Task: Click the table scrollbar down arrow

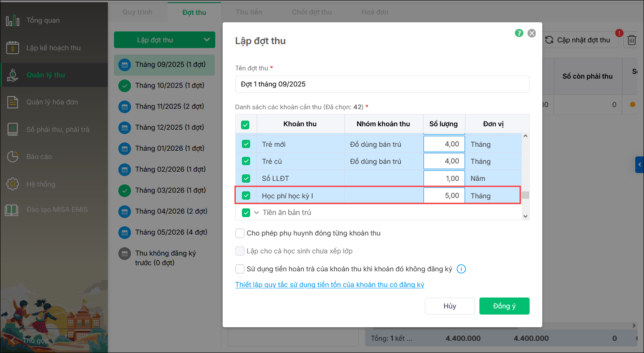Action: (x=525, y=216)
